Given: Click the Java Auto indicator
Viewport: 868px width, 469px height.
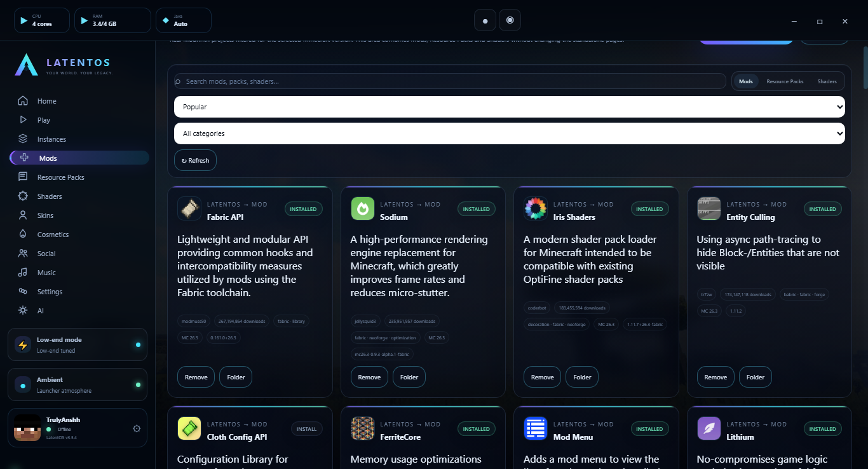Looking at the screenshot, I should (183, 20).
